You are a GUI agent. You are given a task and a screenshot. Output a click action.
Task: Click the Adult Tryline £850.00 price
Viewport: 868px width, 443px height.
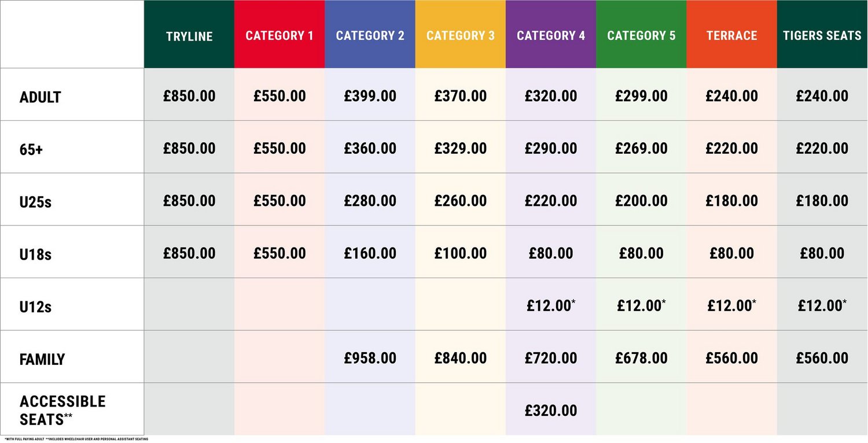[x=189, y=95]
